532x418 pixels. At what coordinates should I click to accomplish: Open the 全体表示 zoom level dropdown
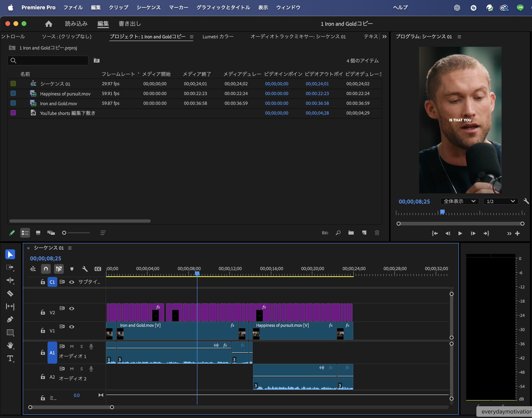(459, 201)
